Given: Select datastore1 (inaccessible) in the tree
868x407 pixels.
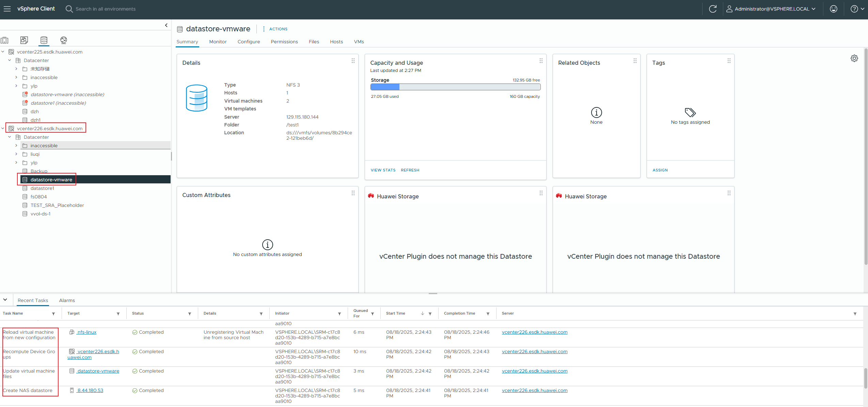Looking at the screenshot, I should click(x=58, y=103).
